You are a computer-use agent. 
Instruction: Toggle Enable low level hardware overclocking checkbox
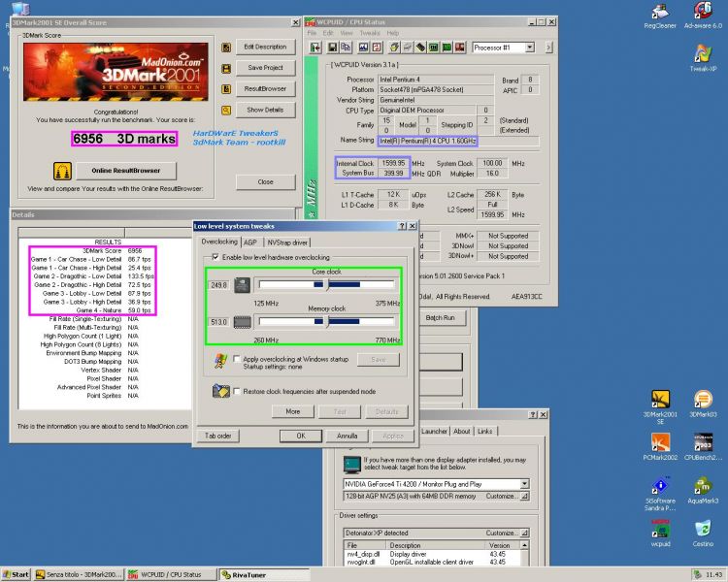coord(215,257)
